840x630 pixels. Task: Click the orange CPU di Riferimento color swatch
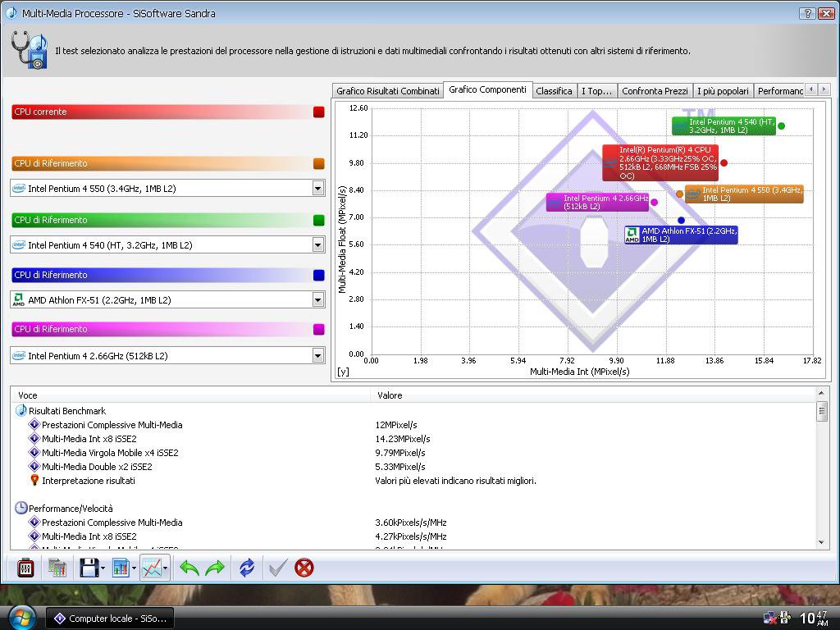pos(319,164)
